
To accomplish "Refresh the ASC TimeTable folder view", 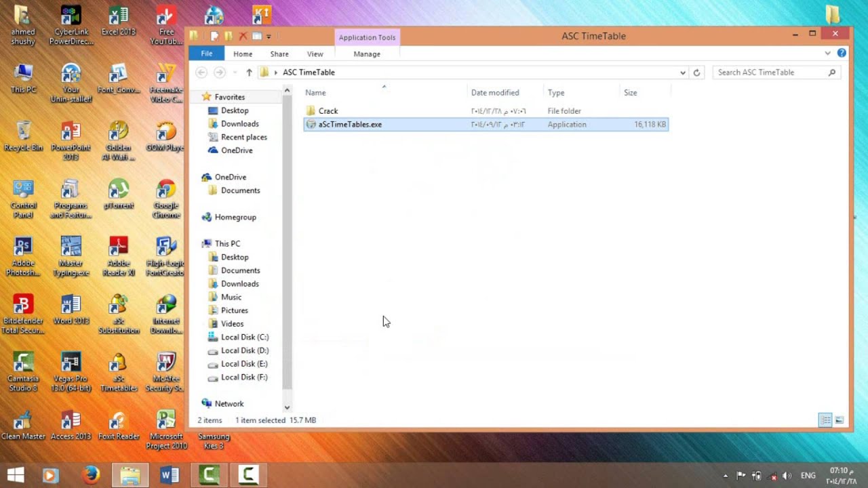I will tap(696, 72).
